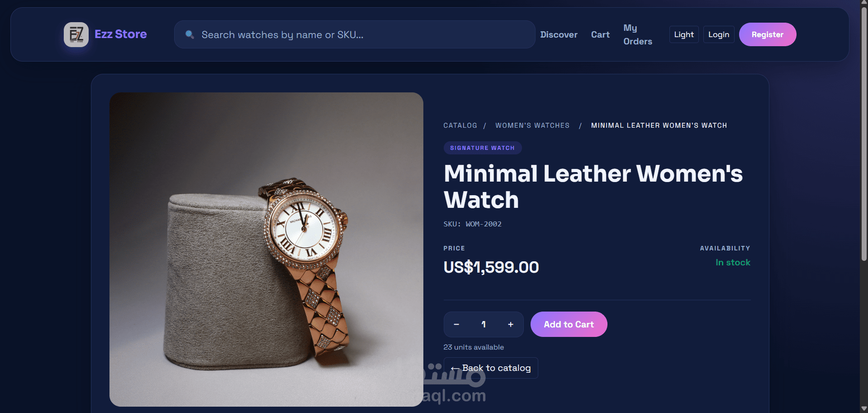Click the search magnifier icon

pyautogui.click(x=190, y=34)
